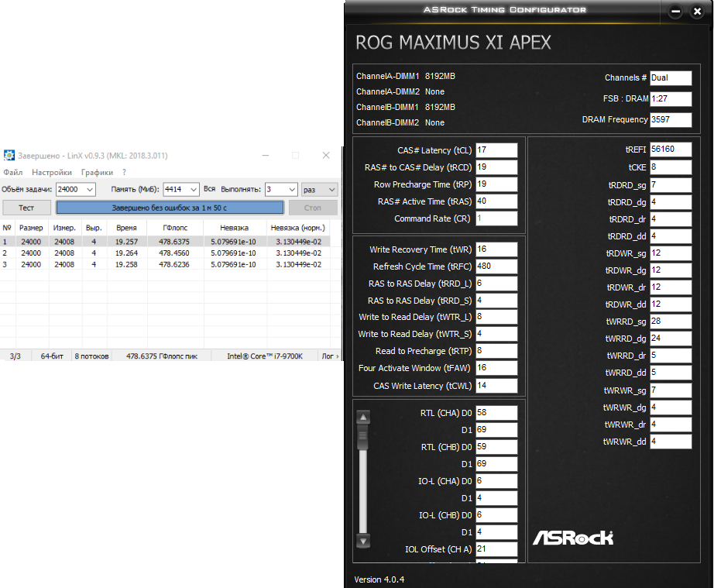714x588 pixels.
Task: Minimize the ASRock Timing Configurator window
Action: tap(675, 12)
